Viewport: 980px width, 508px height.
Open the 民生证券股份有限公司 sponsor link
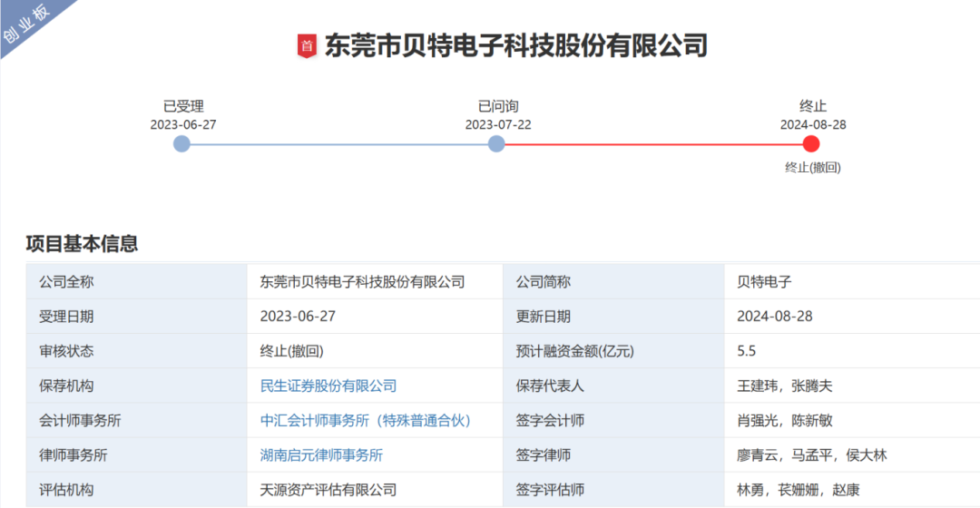328,386
